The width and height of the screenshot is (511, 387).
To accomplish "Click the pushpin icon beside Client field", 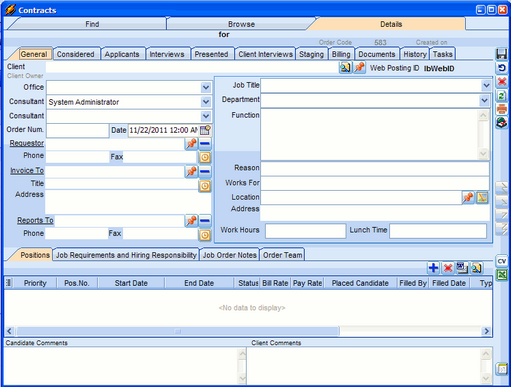I will [359, 68].
